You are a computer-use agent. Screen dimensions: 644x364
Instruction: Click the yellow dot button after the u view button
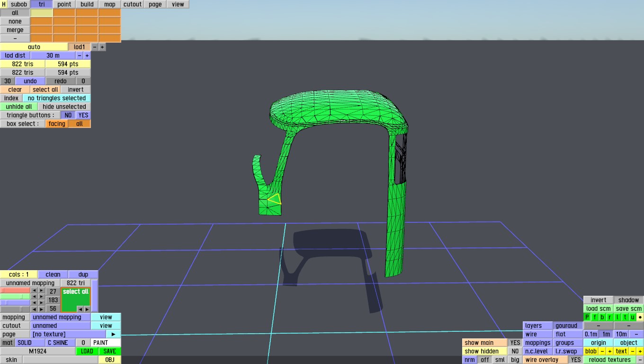(x=640, y=317)
